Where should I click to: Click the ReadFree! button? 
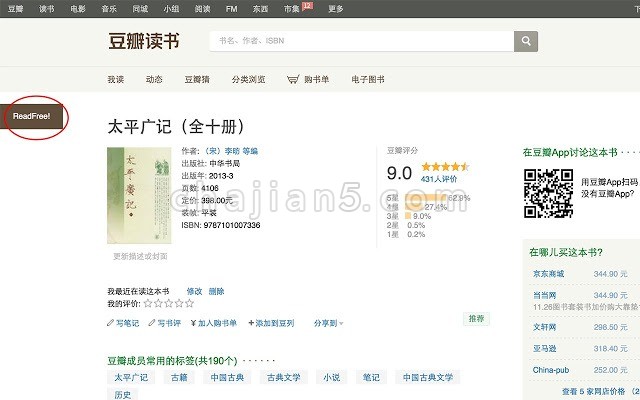coord(31,116)
